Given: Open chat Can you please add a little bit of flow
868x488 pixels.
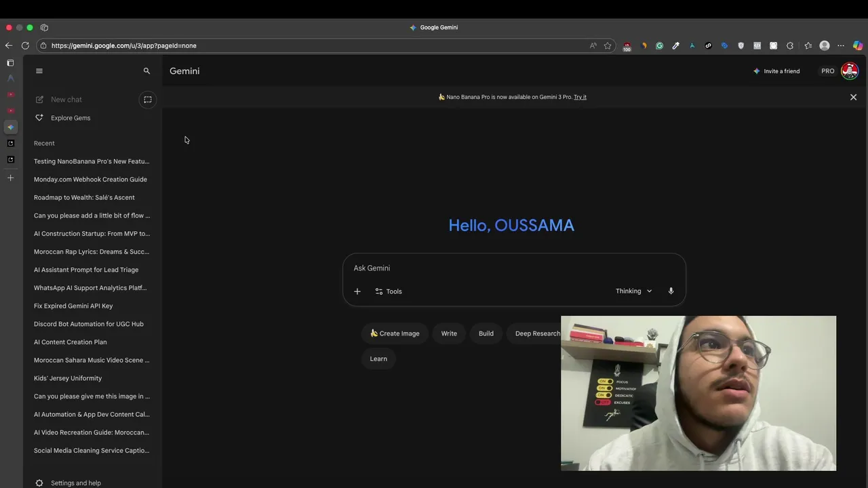Looking at the screenshot, I should pos(92,216).
